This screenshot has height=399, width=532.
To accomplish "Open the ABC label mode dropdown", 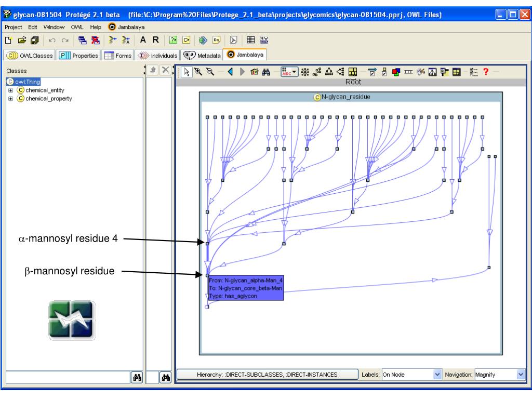I will (289, 72).
